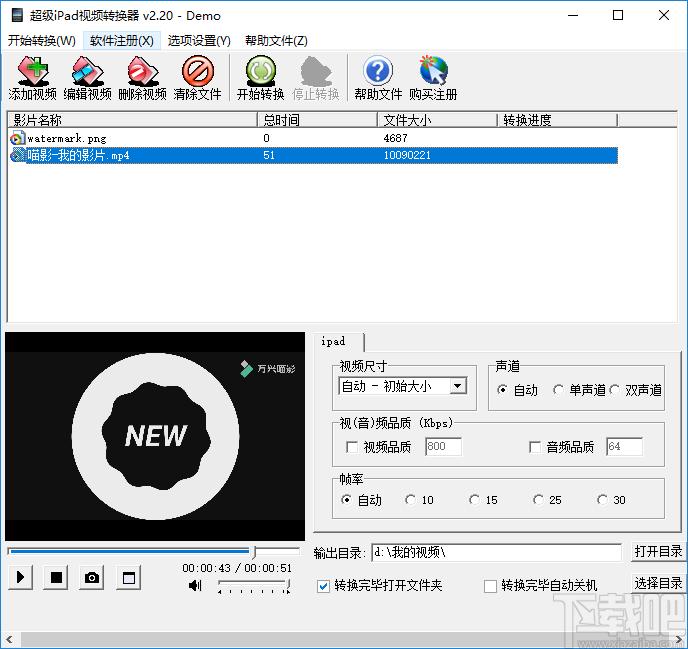Open the 选项设置(Y) menu
Image resolution: width=688 pixels, height=649 pixels.
(199, 41)
